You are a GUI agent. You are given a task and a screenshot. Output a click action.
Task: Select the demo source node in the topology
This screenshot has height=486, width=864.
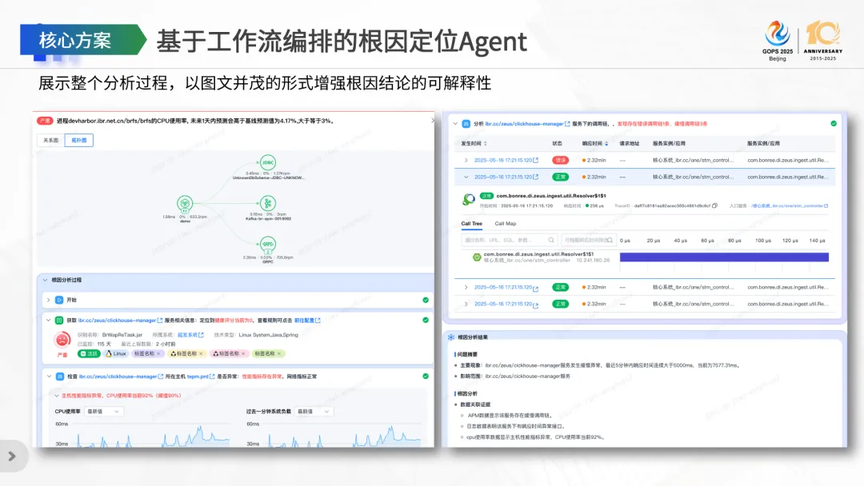(x=185, y=203)
